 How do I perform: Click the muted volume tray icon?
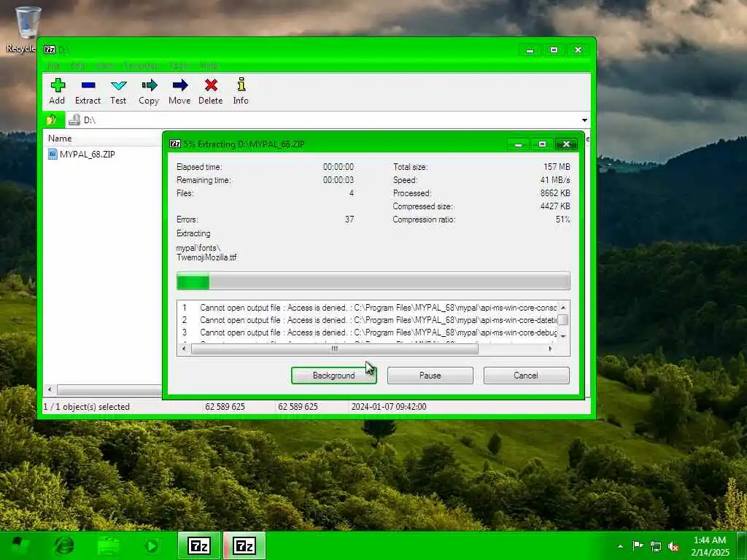click(x=673, y=546)
